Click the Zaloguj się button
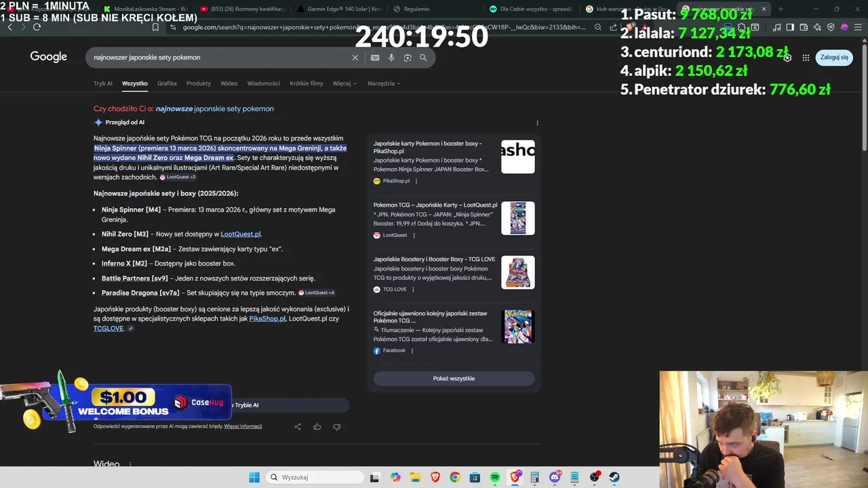Screen dimensions: 868x488 coord(834,58)
